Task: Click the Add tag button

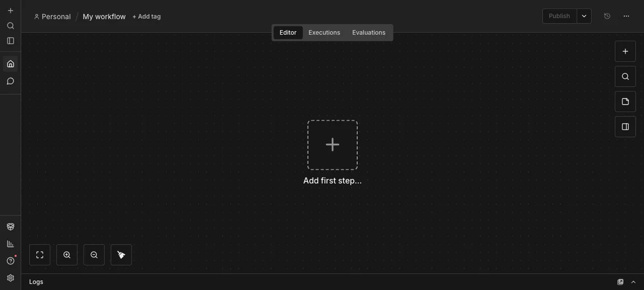Action: [x=147, y=17]
